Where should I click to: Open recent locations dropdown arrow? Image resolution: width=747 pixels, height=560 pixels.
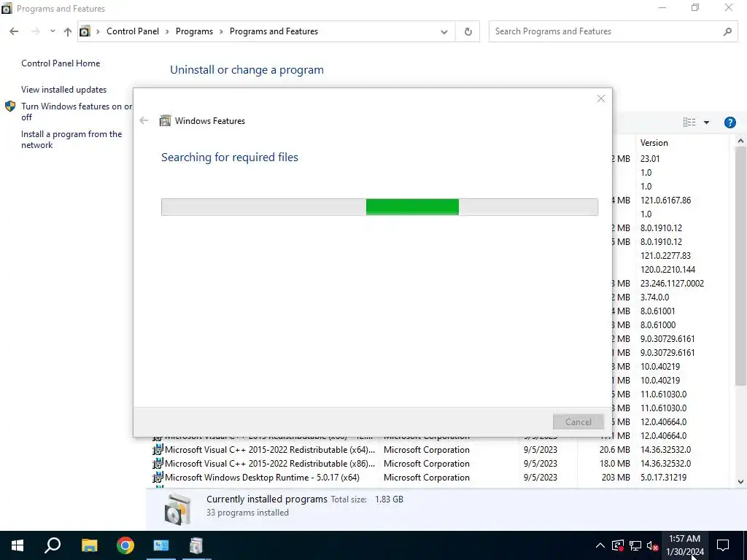53,31
